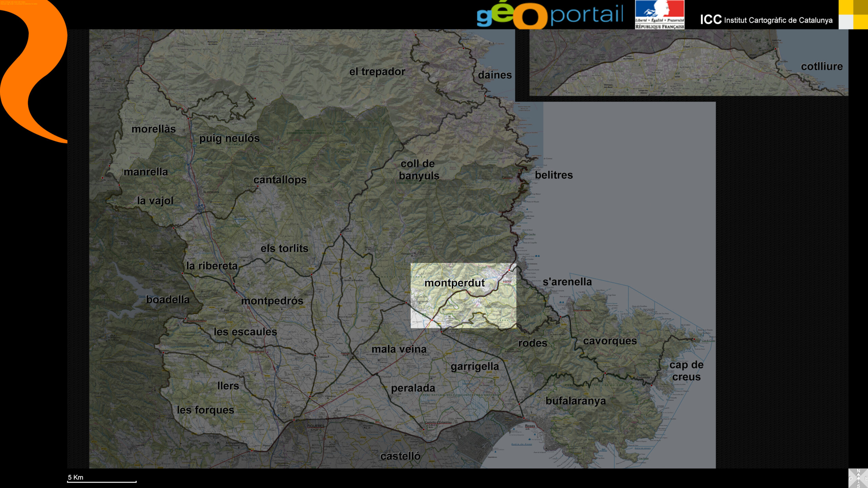Select the cap de creus region

pyautogui.click(x=686, y=371)
